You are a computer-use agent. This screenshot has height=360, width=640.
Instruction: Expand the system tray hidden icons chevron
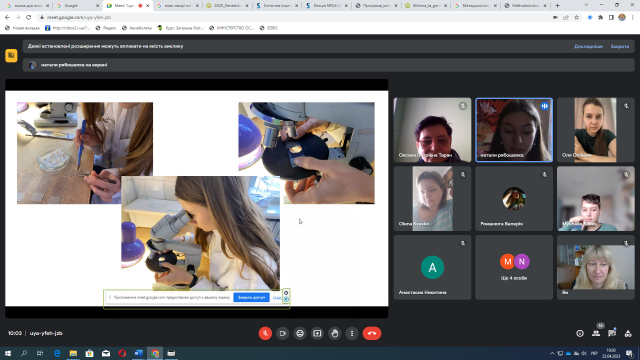point(552,353)
